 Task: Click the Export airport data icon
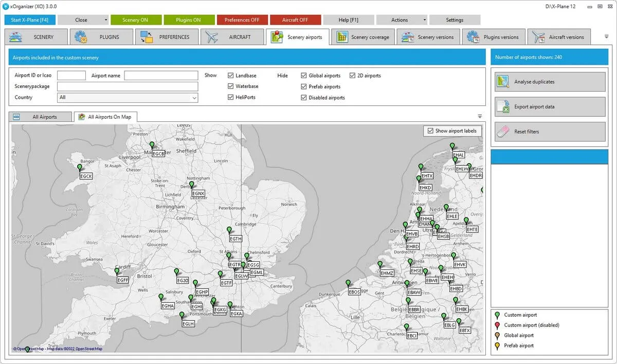pos(503,107)
